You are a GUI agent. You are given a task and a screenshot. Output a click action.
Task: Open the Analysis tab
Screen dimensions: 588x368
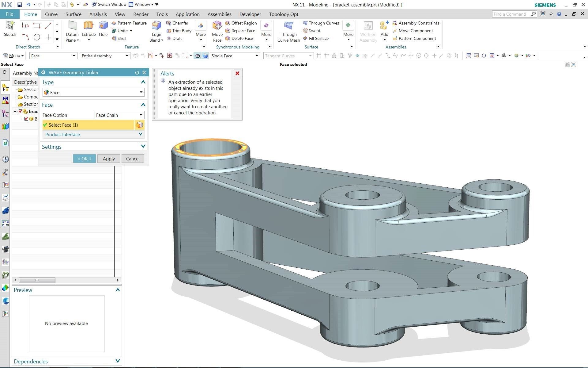pos(98,14)
